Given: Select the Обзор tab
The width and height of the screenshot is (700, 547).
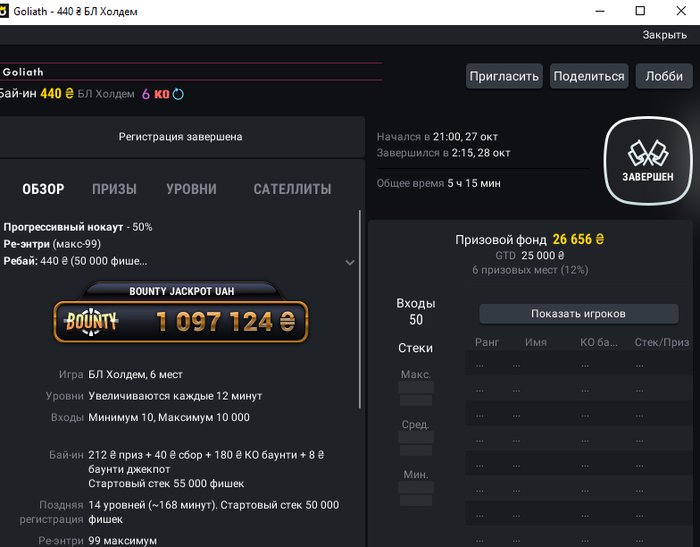Looking at the screenshot, I should pos(43,189).
